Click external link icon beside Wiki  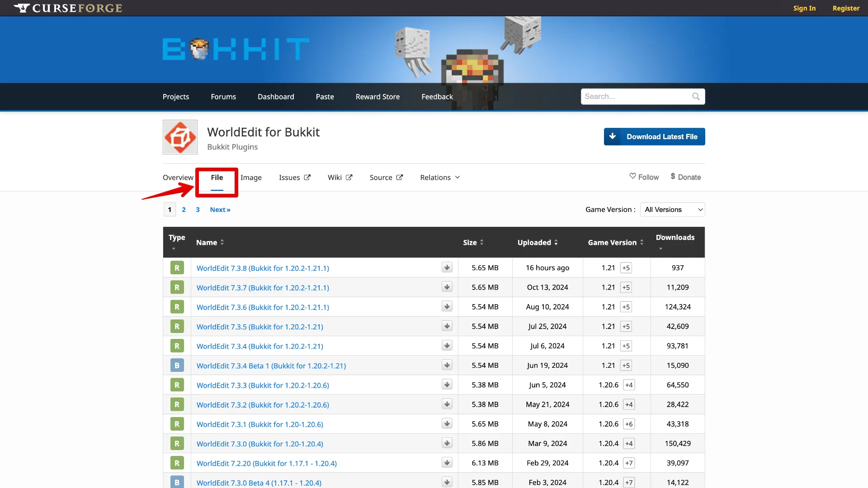(349, 177)
